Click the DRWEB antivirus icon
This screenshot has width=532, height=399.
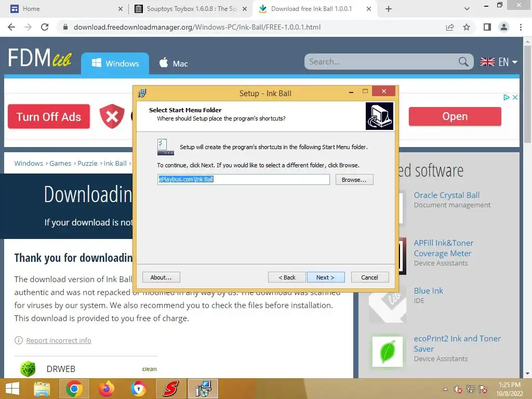click(x=28, y=369)
